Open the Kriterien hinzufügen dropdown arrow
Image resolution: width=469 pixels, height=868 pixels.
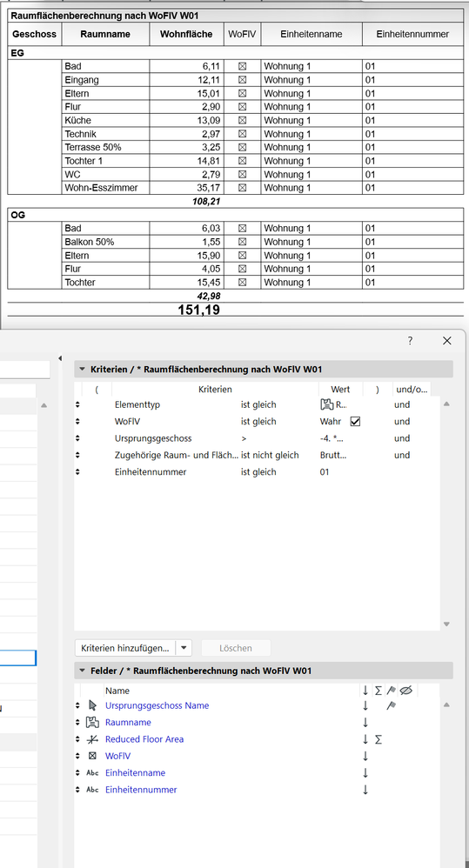click(184, 648)
